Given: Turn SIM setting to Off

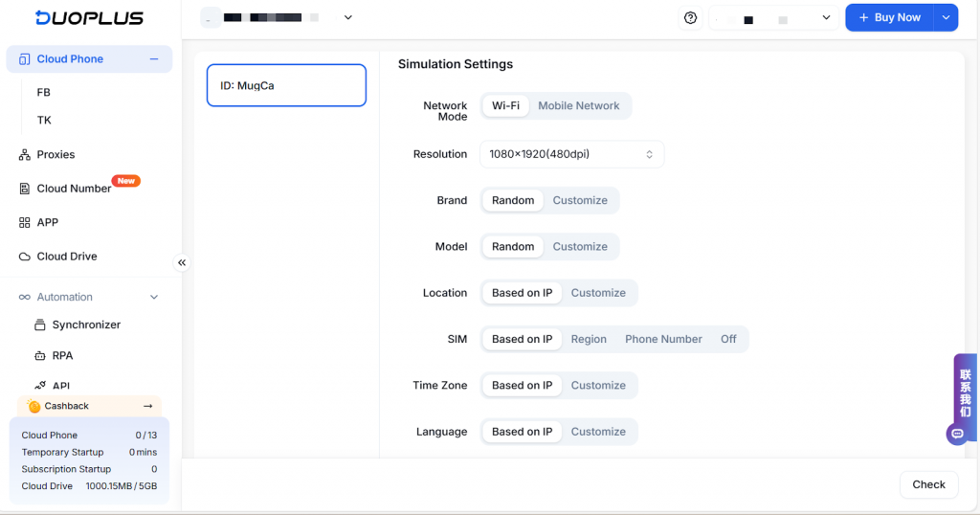Looking at the screenshot, I should coord(728,339).
